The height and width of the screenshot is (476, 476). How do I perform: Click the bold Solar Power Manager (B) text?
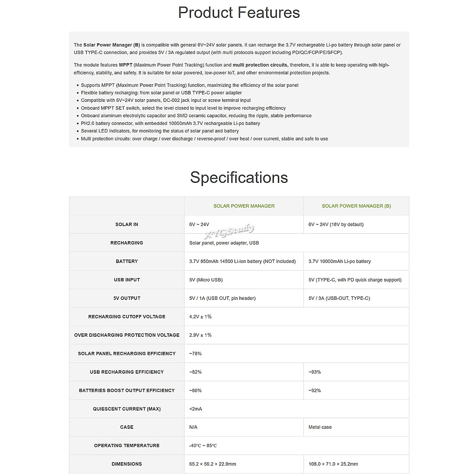pyautogui.click(x=111, y=45)
